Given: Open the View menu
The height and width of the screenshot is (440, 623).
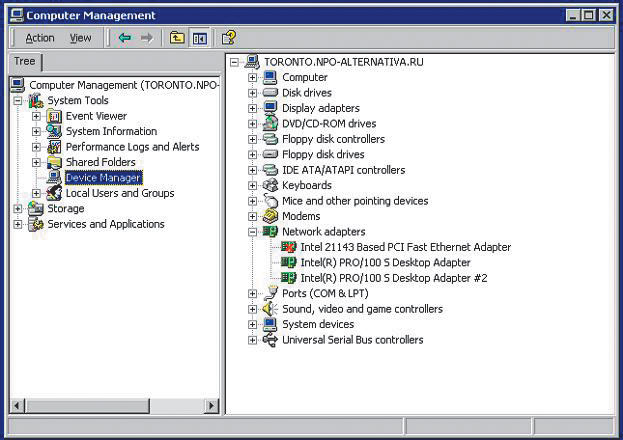Looking at the screenshot, I should tap(80, 38).
